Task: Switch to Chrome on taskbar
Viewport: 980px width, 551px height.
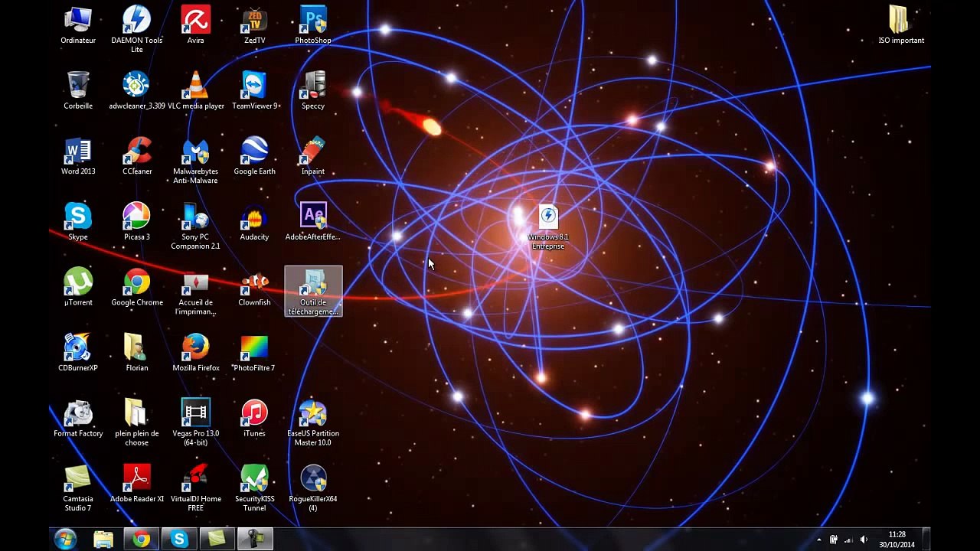Action: pyautogui.click(x=141, y=540)
